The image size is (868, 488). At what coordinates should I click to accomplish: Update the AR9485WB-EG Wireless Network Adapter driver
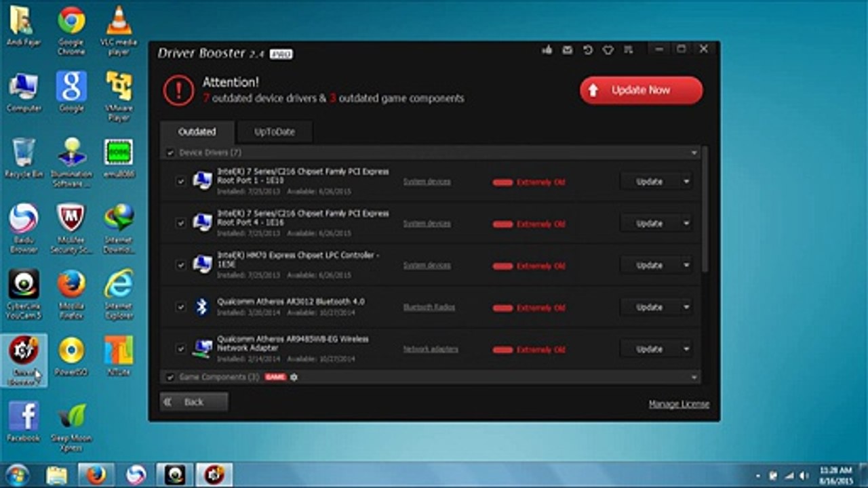pos(650,349)
